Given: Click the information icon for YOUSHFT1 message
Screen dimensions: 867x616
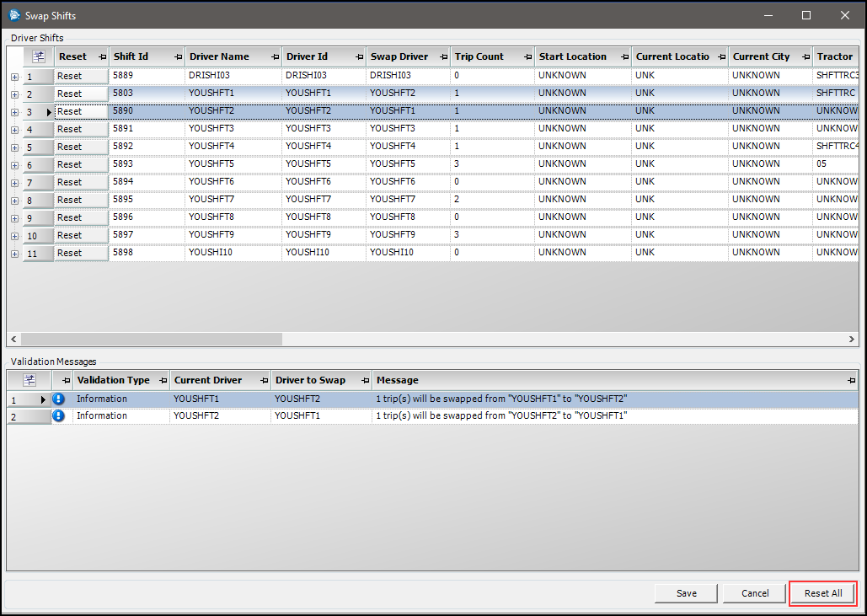Looking at the screenshot, I should tap(59, 399).
